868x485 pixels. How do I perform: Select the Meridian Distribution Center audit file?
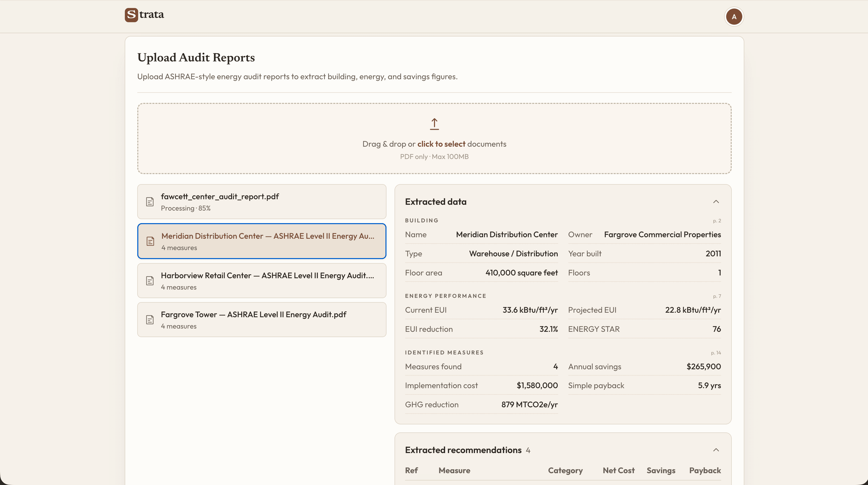pyautogui.click(x=262, y=241)
